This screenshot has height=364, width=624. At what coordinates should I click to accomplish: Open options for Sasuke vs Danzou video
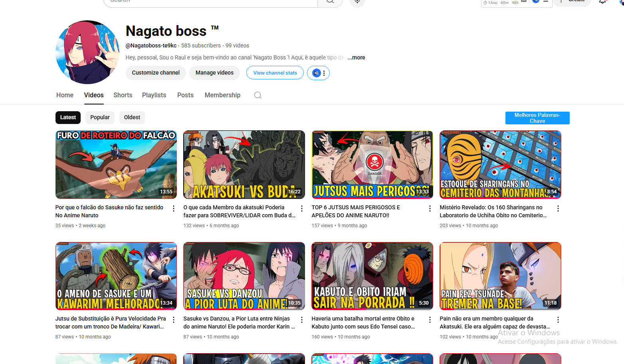[302, 320]
